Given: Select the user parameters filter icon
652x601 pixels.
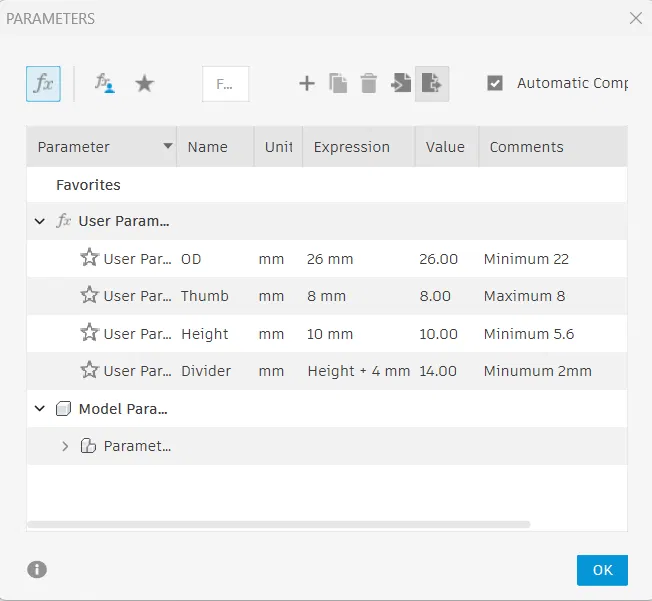Looking at the screenshot, I should pos(105,84).
